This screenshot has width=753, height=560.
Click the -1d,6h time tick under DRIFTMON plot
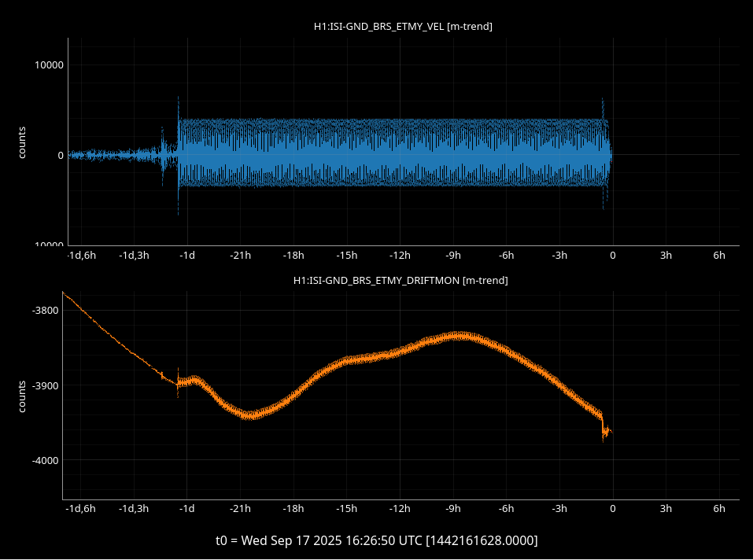click(81, 509)
